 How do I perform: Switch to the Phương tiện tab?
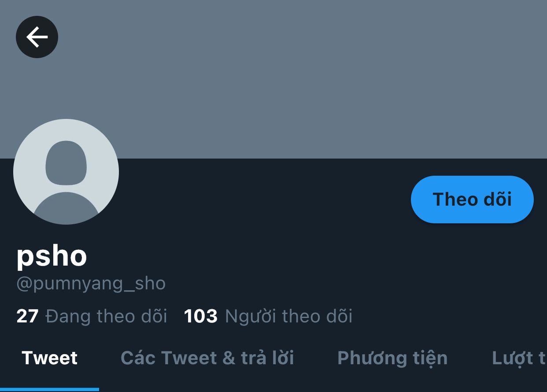click(392, 358)
